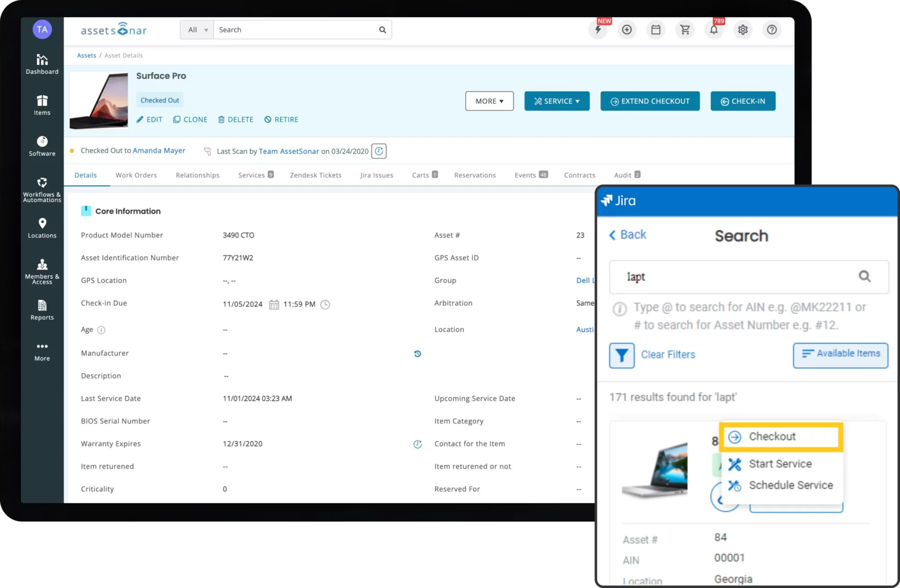This screenshot has width=900, height=588.
Task: Open Available Items filter in Jira panel
Action: (x=841, y=355)
